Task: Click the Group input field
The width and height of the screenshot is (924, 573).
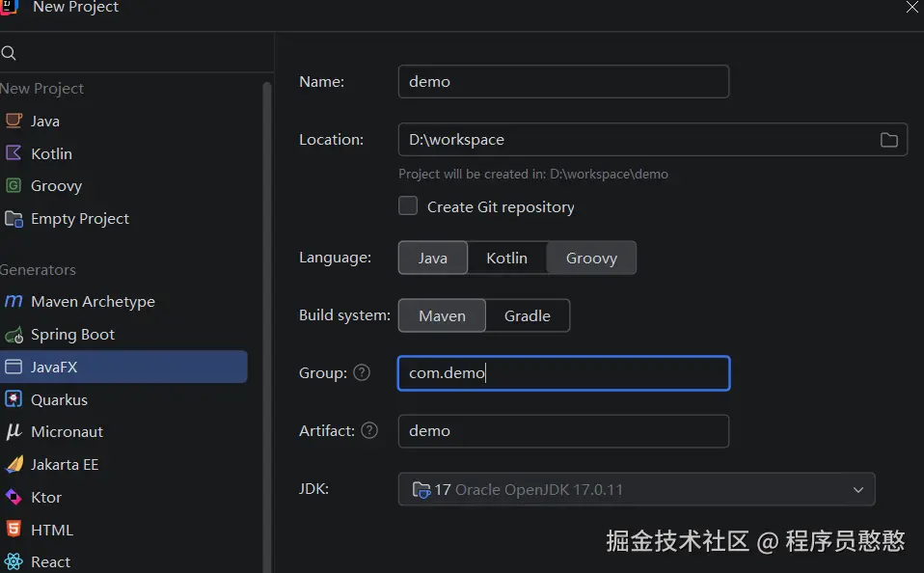Action: coord(563,373)
